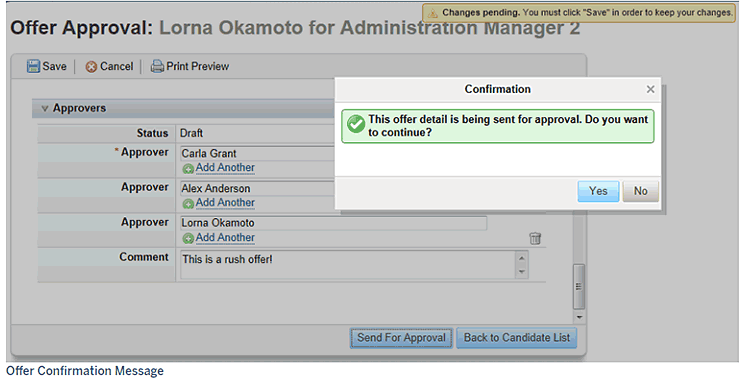Click the red Cancel icon
The width and height of the screenshot is (750, 381).
pos(91,67)
